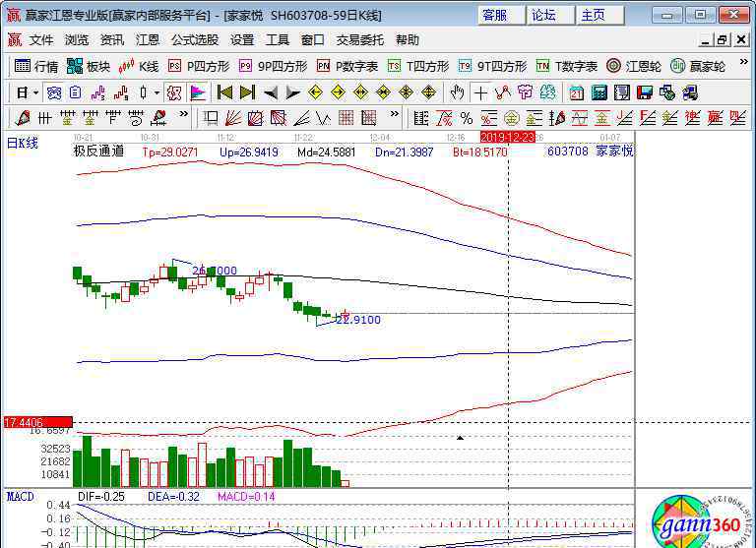Click the circled 金 golden ratio icon
Image resolution: width=756 pixels, height=548 pixels.
[x=512, y=118]
